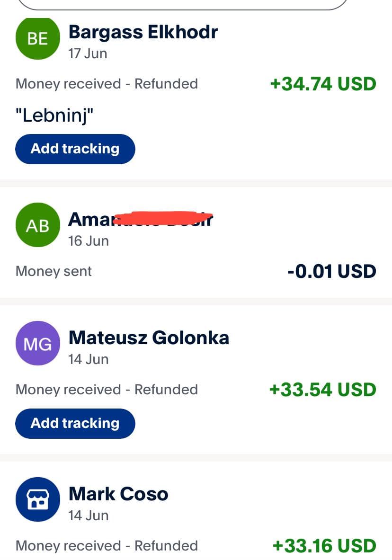
Task: Select the "Lebninj" payment note
Action: (54, 116)
